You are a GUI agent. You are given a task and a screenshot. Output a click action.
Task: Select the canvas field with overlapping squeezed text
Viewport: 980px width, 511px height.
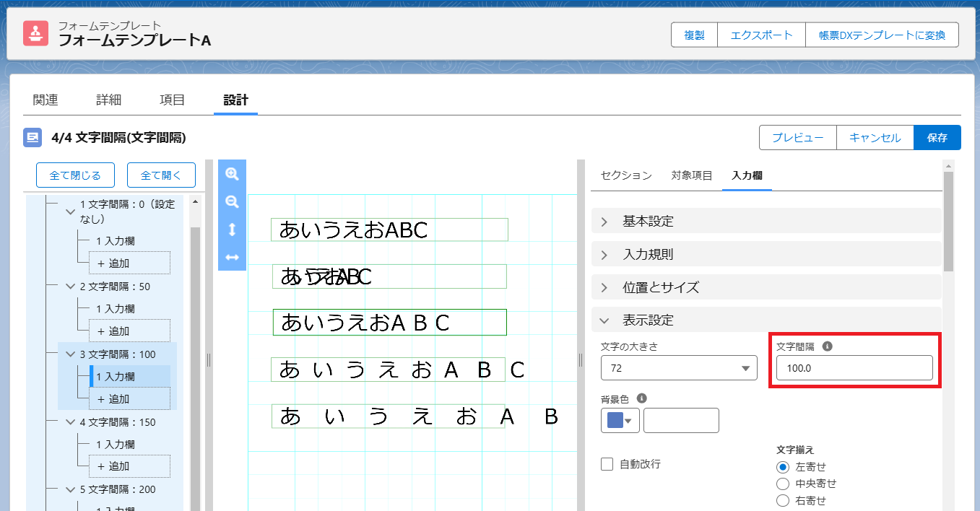(389, 276)
